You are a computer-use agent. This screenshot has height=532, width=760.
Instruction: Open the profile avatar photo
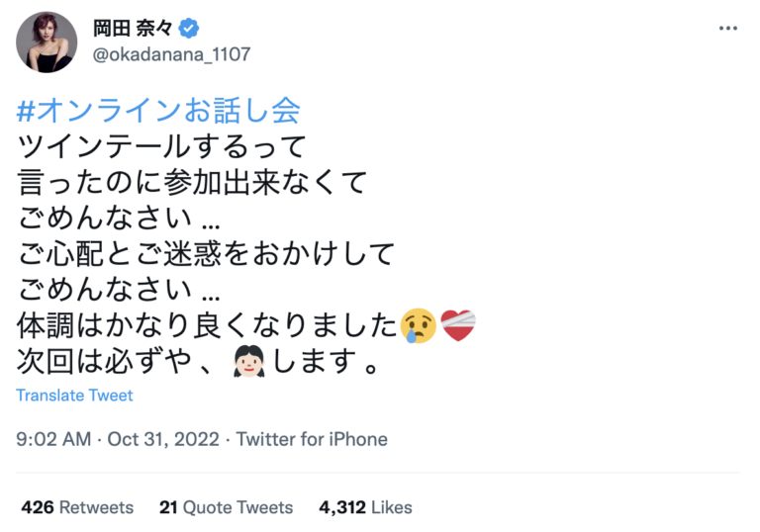[x=47, y=43]
